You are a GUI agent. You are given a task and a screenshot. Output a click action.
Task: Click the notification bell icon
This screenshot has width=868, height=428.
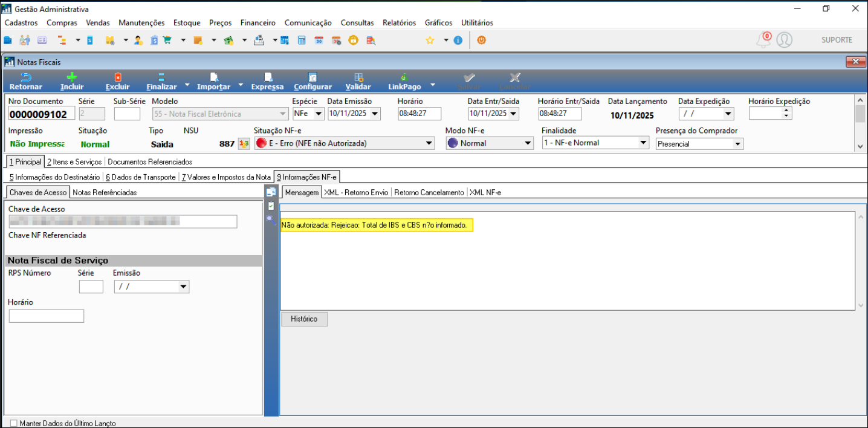(763, 41)
